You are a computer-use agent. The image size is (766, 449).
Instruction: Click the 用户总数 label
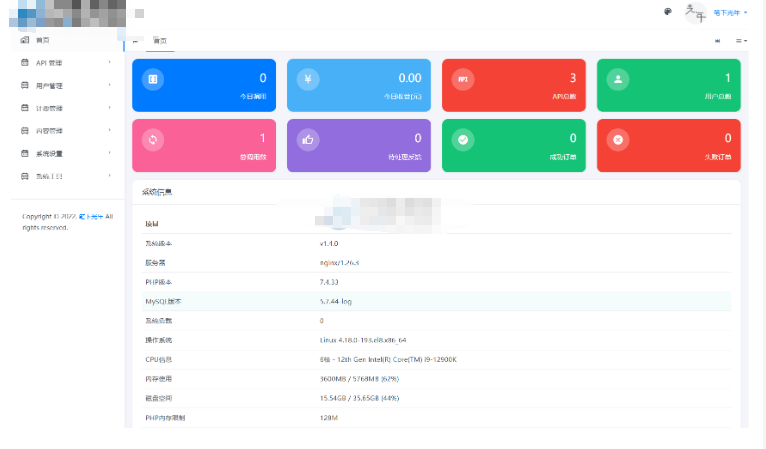pos(718,97)
